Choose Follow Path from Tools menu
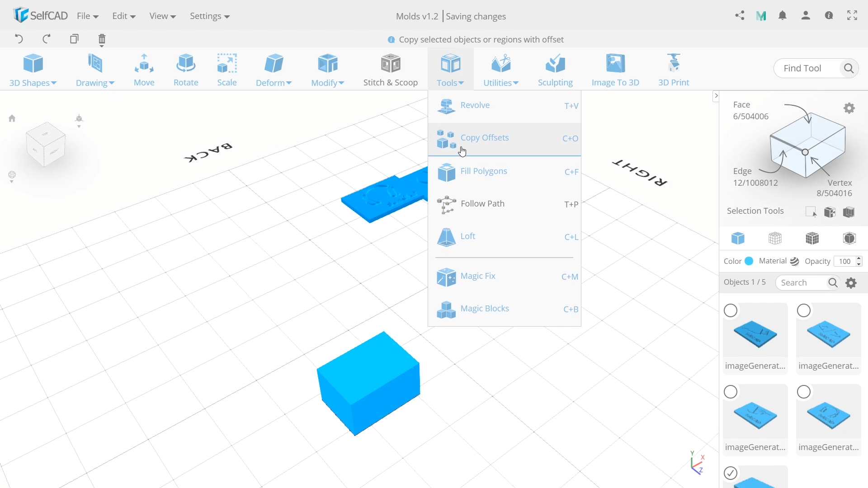This screenshot has height=488, width=868. tap(505, 204)
